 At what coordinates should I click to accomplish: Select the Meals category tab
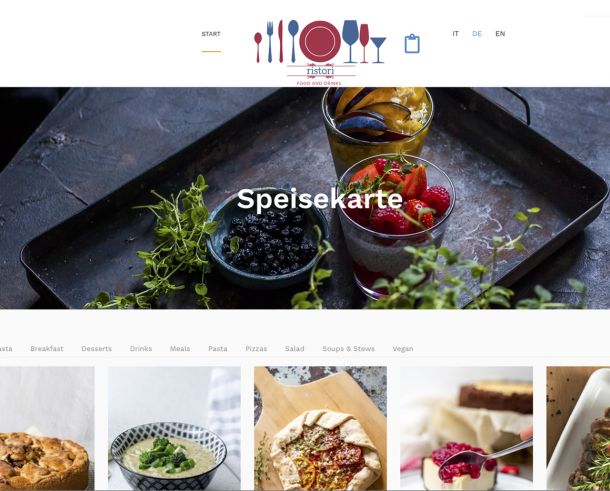click(180, 349)
